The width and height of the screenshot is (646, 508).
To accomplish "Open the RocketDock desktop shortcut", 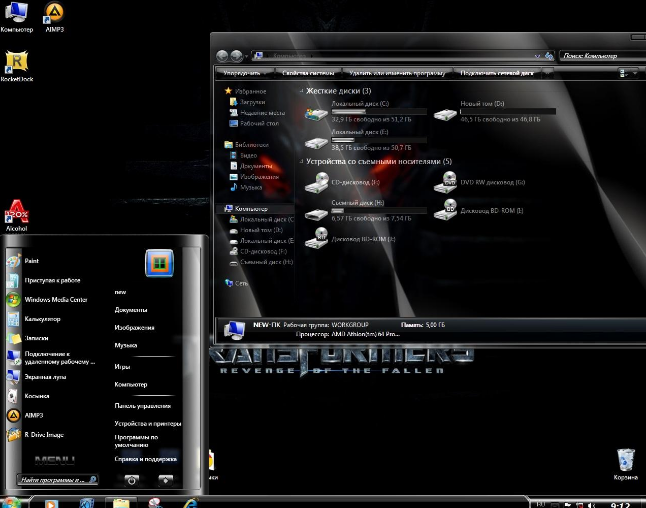I will coord(16,66).
